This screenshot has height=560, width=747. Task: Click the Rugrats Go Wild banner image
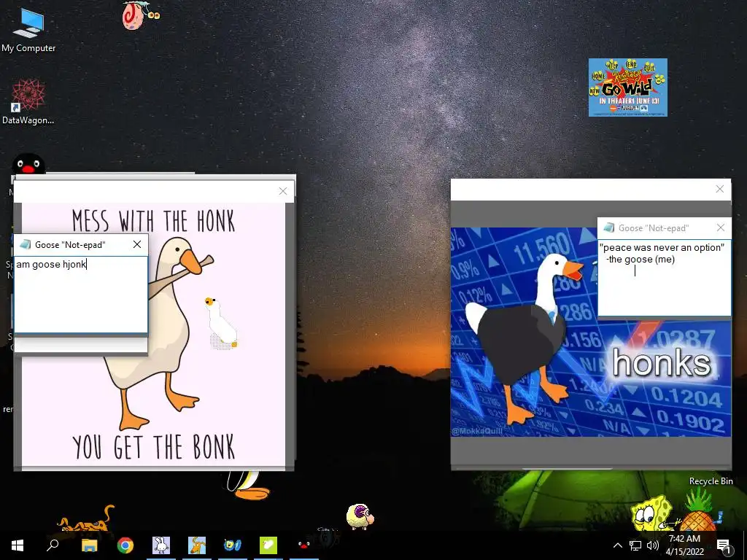tap(627, 87)
